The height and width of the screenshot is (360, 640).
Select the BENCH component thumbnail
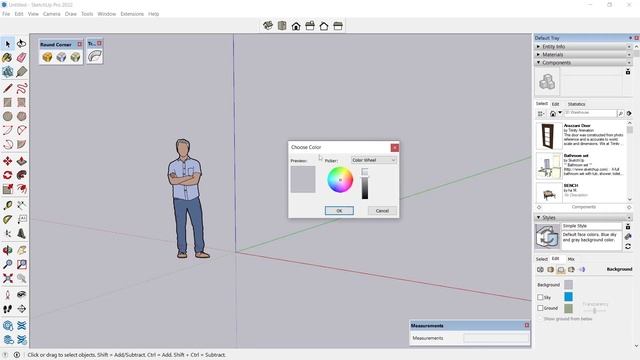(x=549, y=194)
